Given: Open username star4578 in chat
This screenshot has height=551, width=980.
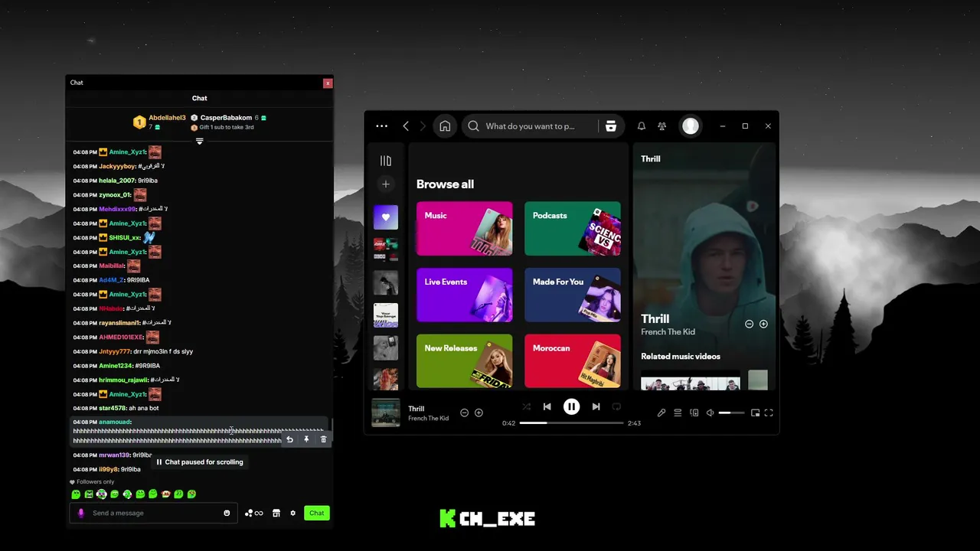Looking at the screenshot, I should coord(113,409).
